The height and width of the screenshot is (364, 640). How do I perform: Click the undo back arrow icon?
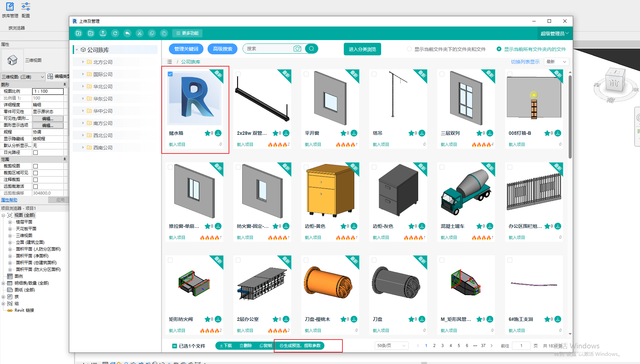click(x=127, y=33)
